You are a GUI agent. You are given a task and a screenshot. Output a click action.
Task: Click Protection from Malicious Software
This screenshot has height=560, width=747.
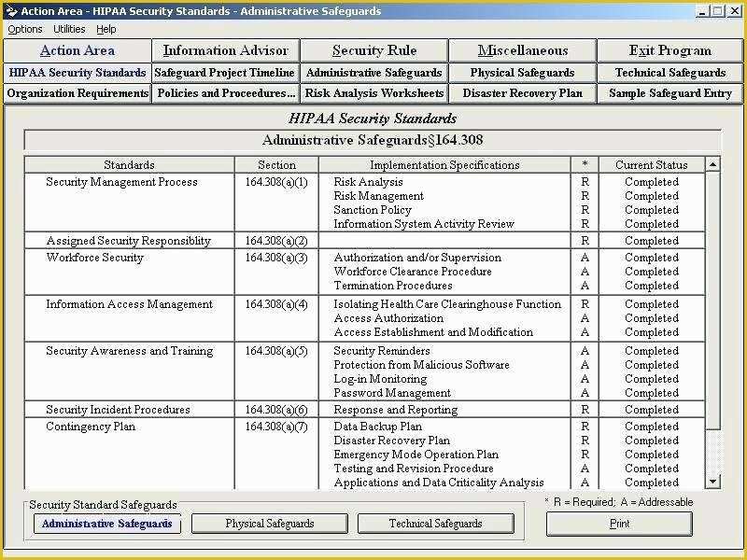421,365
